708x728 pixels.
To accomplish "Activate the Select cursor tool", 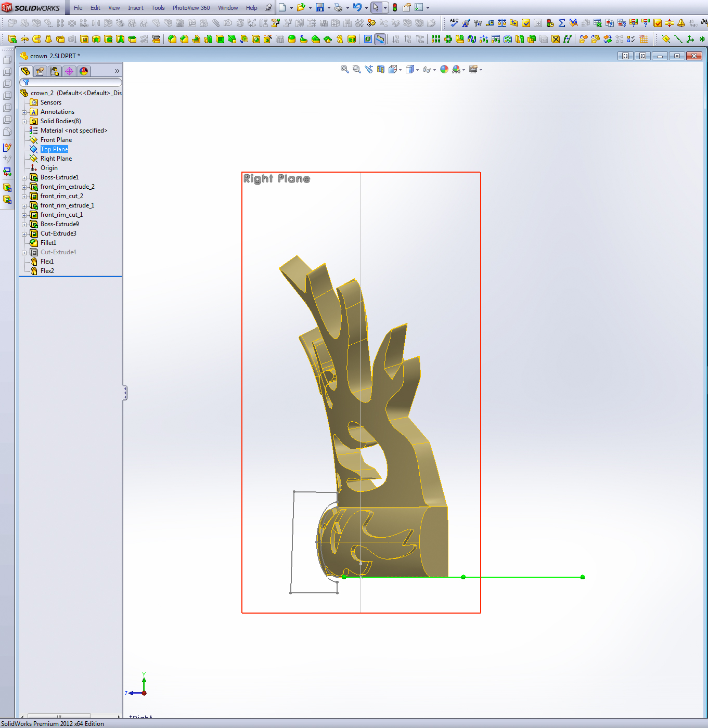I will tap(376, 8).
